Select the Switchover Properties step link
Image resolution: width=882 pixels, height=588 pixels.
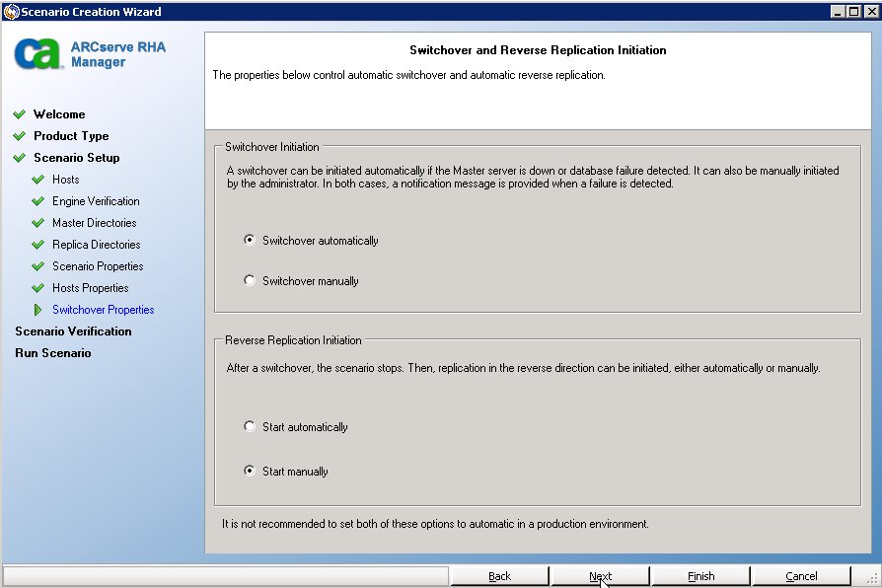point(103,310)
